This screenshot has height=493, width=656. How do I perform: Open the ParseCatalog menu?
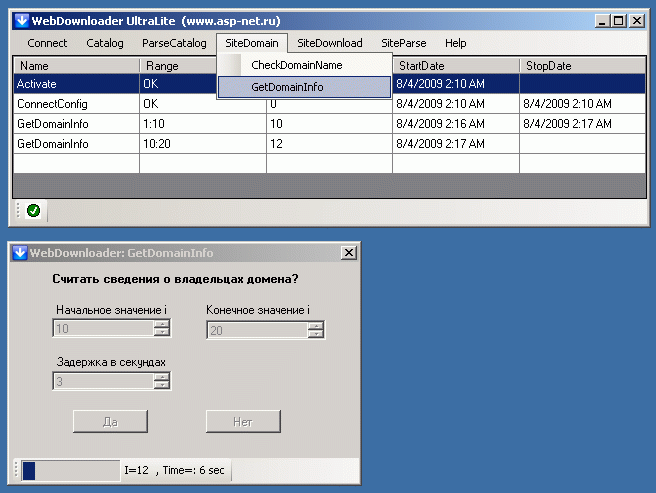coord(174,43)
